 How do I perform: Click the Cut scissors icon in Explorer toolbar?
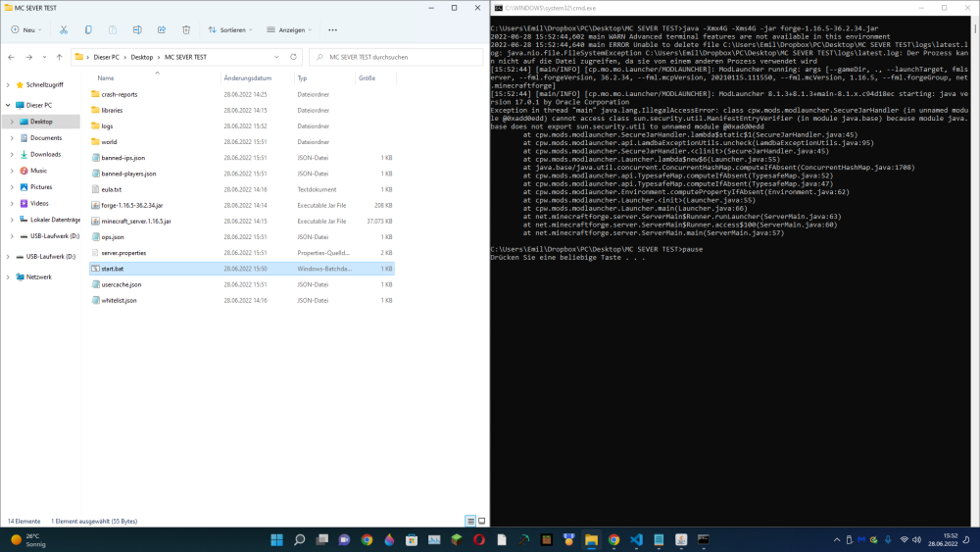click(64, 30)
